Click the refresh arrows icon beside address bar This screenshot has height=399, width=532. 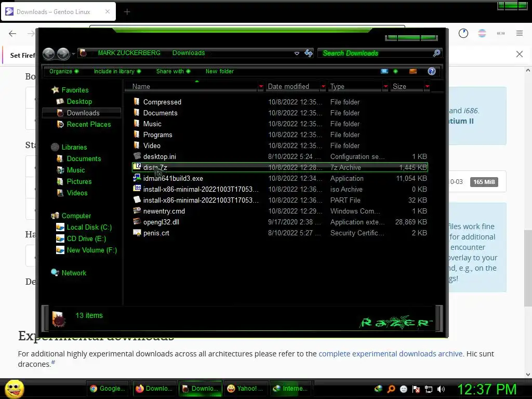pos(309,54)
